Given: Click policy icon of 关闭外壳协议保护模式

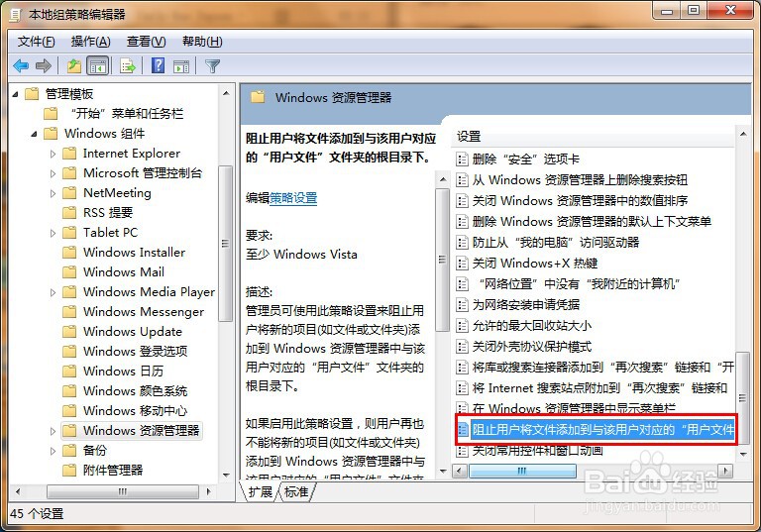Looking at the screenshot, I should [462, 347].
